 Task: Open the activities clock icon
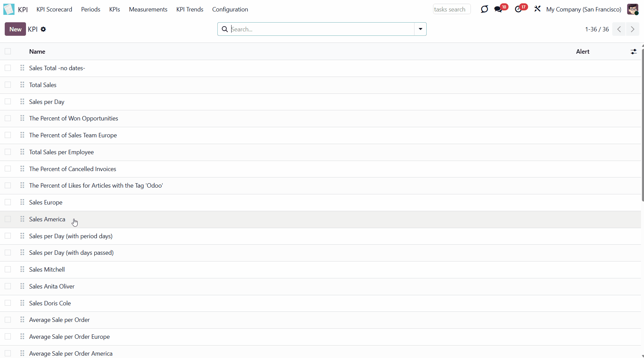tap(518, 9)
